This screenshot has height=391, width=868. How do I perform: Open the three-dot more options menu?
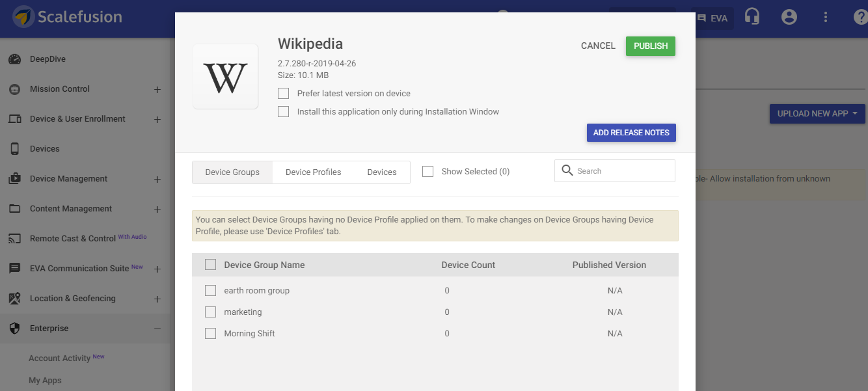(x=826, y=17)
